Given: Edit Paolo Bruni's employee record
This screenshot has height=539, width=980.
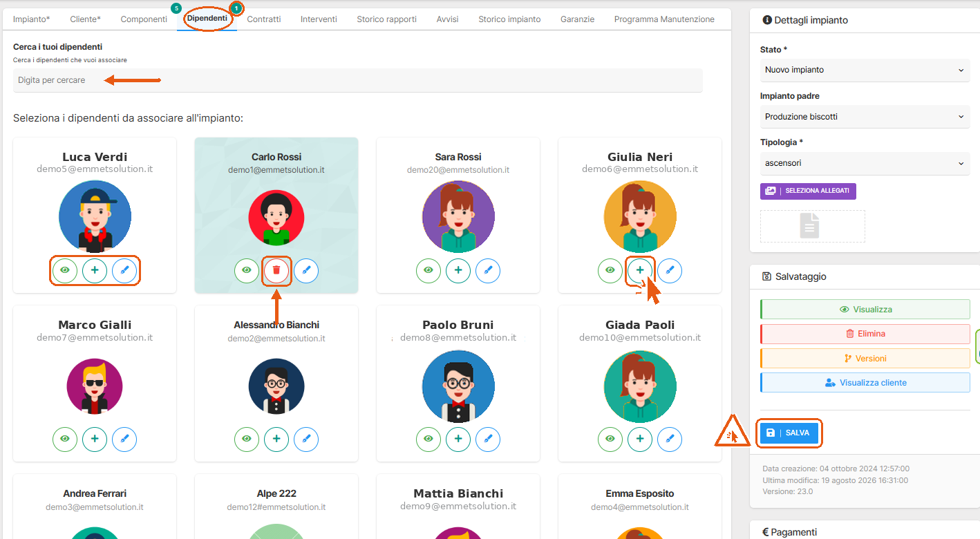Looking at the screenshot, I should (x=488, y=439).
